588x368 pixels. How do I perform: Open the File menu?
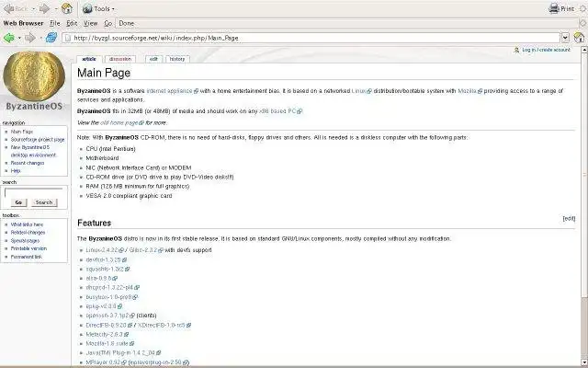coord(55,23)
